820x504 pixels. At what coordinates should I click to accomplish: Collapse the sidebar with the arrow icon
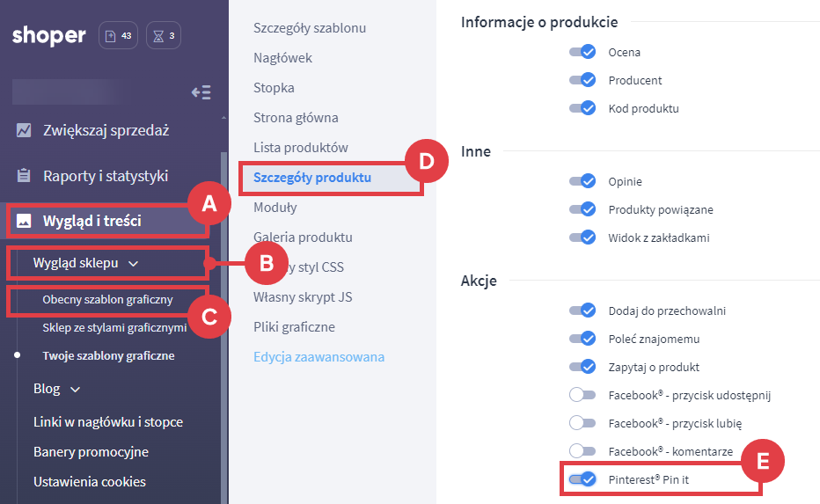(201, 92)
